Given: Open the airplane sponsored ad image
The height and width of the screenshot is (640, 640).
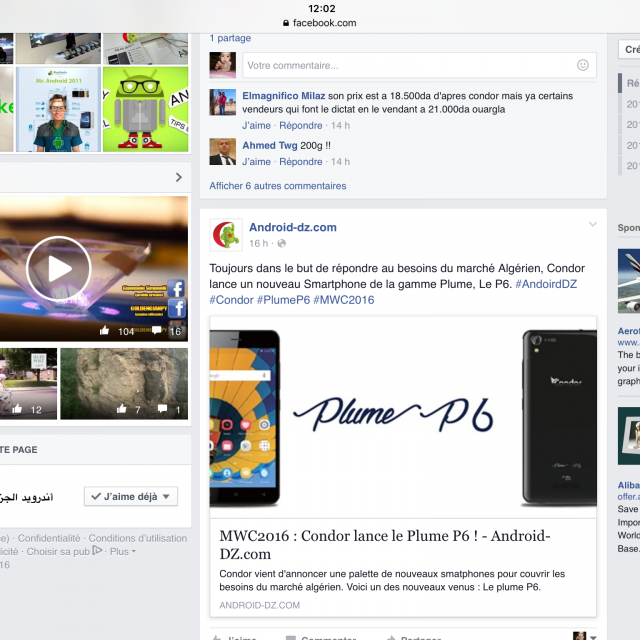Looking at the screenshot, I should pyautogui.click(x=629, y=281).
